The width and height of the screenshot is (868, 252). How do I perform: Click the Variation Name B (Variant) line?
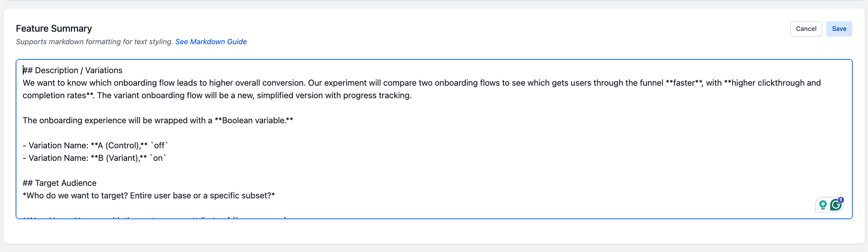94,158
